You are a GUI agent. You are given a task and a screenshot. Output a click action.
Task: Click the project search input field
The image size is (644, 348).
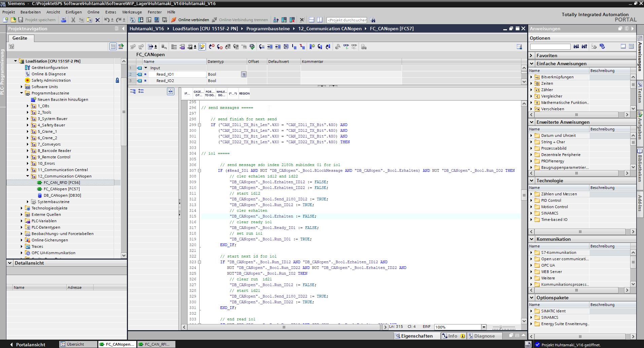(x=347, y=20)
